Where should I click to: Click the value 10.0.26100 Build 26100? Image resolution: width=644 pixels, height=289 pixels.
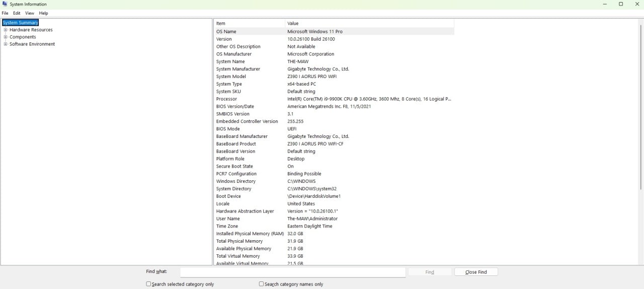point(311,39)
